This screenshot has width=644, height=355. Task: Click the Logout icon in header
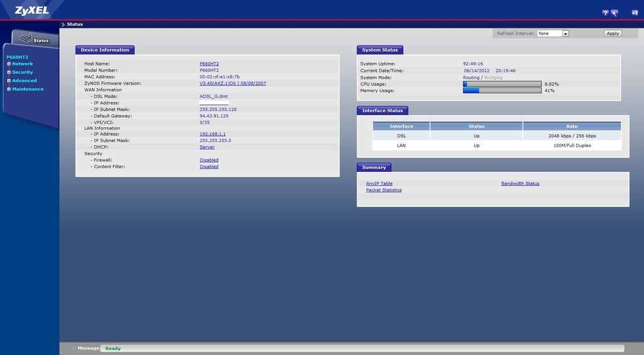pyautogui.click(x=635, y=13)
